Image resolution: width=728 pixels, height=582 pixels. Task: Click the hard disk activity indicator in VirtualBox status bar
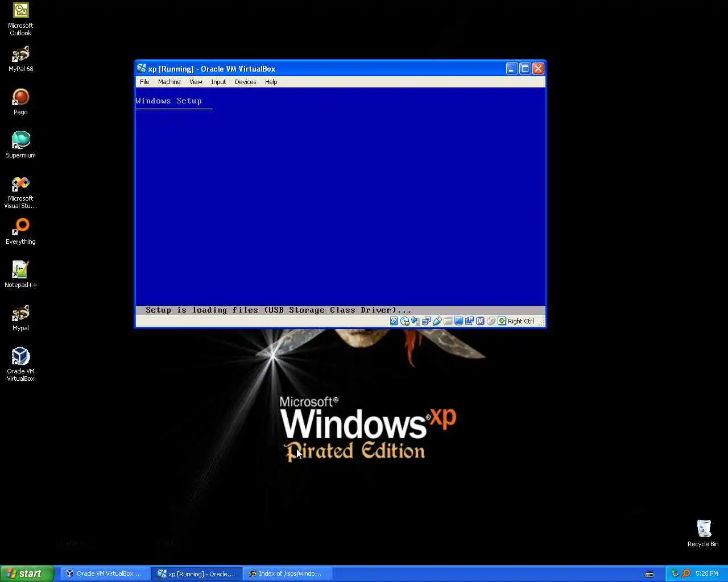pos(394,321)
